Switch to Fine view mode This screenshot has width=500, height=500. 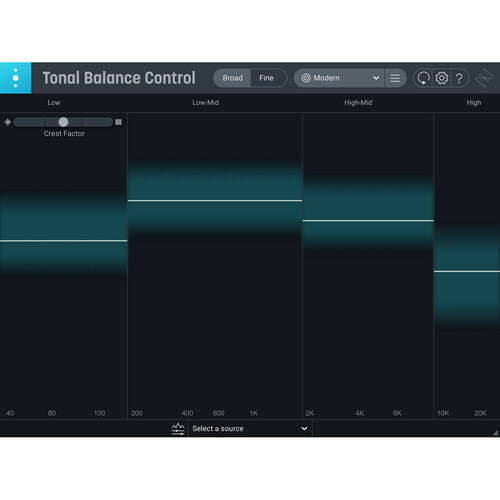point(266,78)
